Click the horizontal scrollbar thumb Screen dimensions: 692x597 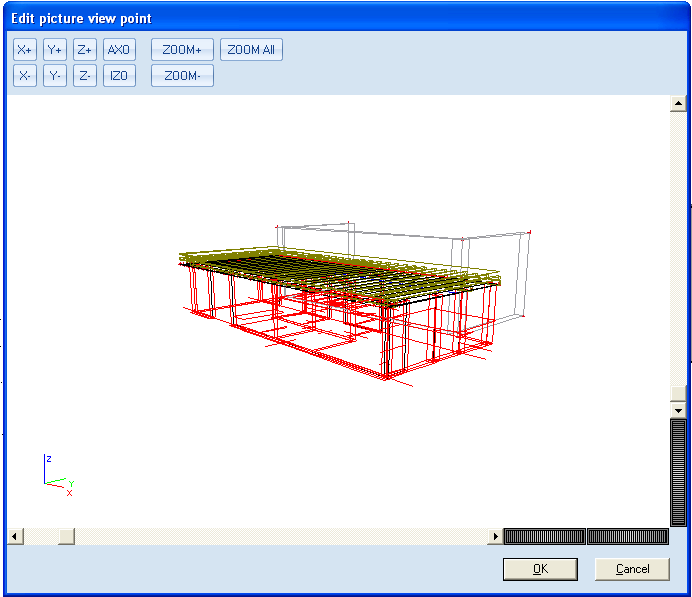coord(66,537)
